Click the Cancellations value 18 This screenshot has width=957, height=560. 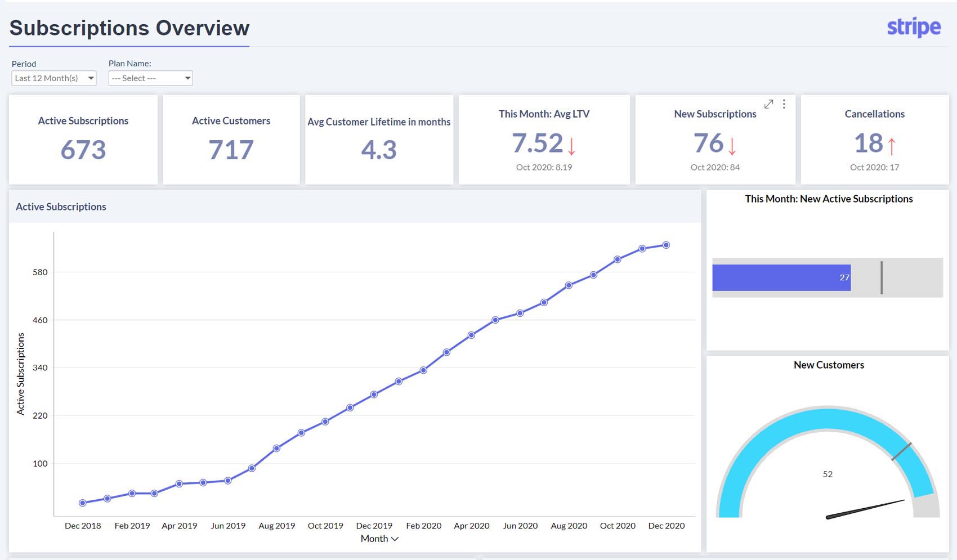click(x=869, y=145)
